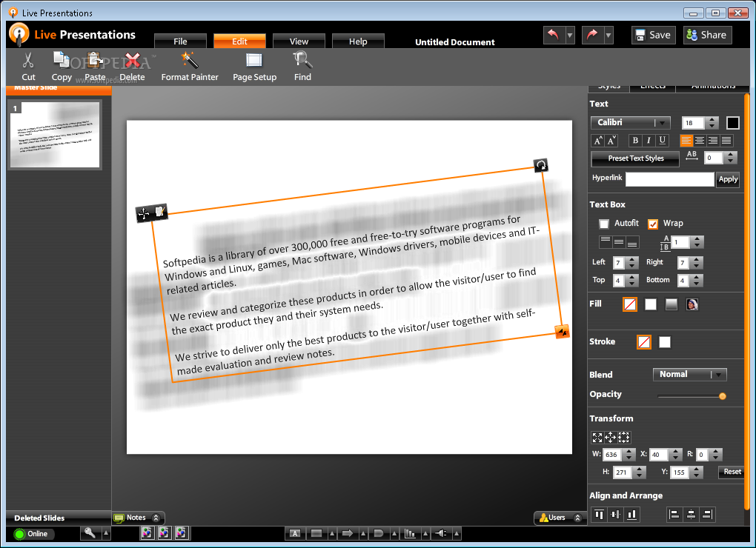This screenshot has width=756, height=548.
Task: Expand the rectangle shape options arrow
Action: [332, 533]
